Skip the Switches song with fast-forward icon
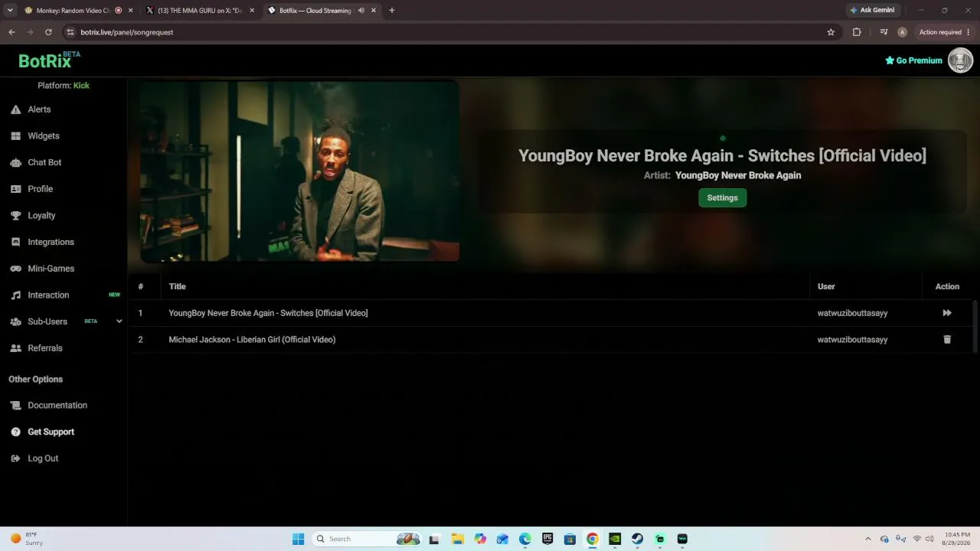The width and height of the screenshot is (980, 551). pos(947,313)
